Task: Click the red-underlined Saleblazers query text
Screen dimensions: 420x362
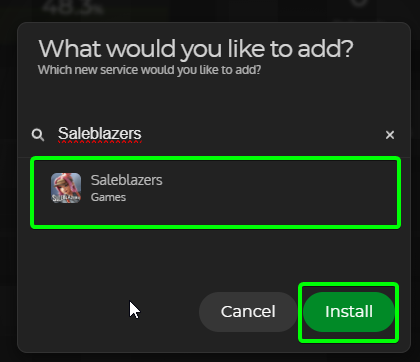Action: click(100, 134)
